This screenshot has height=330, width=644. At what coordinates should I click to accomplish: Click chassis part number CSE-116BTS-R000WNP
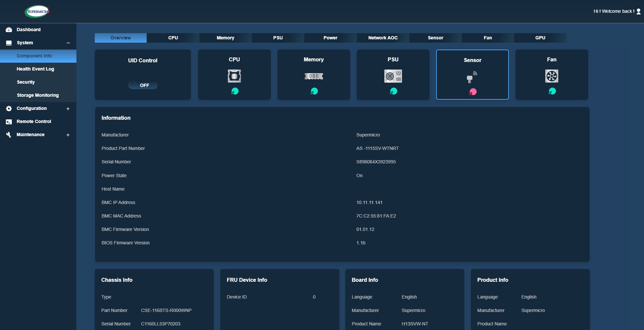tap(166, 310)
